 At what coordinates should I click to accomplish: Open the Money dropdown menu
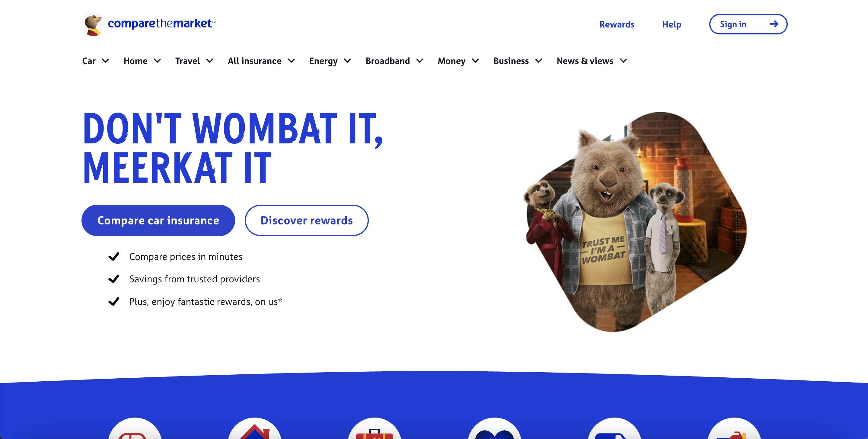click(457, 60)
